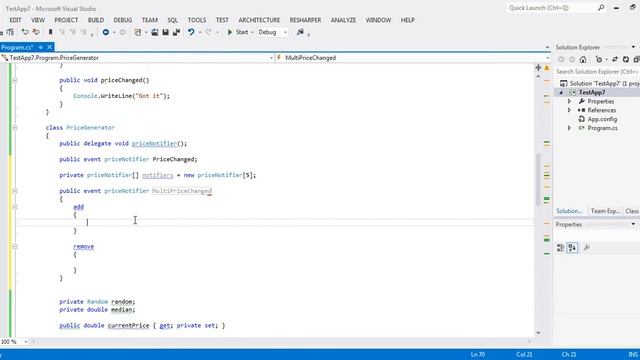
Task: Click the split editor plus icon
Action: (538, 67)
